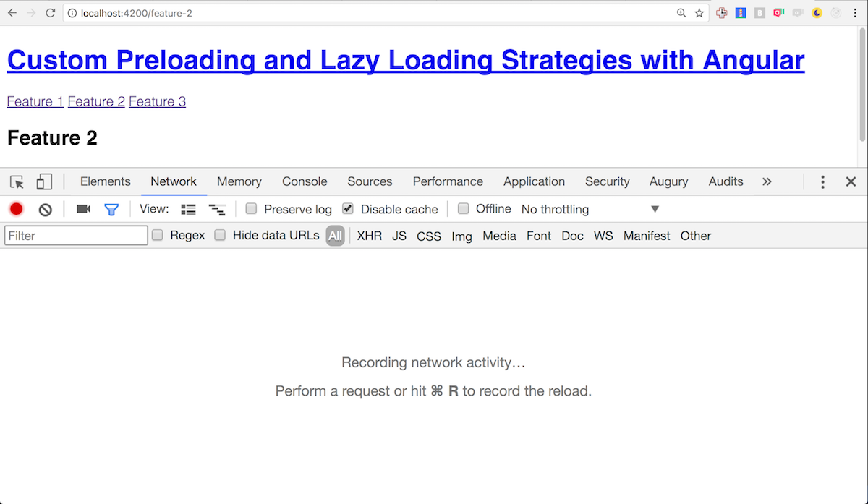868x504 pixels.
Task: Filter requests by Manifest
Action: pos(647,236)
